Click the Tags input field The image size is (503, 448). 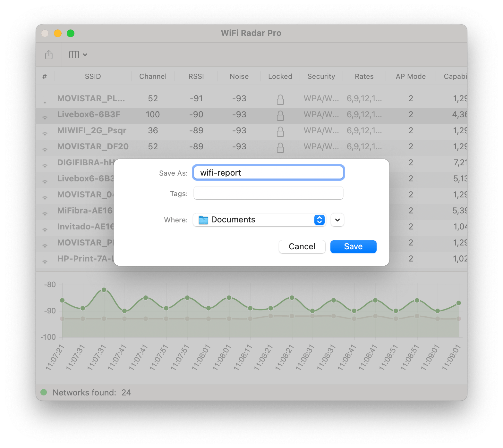(268, 193)
